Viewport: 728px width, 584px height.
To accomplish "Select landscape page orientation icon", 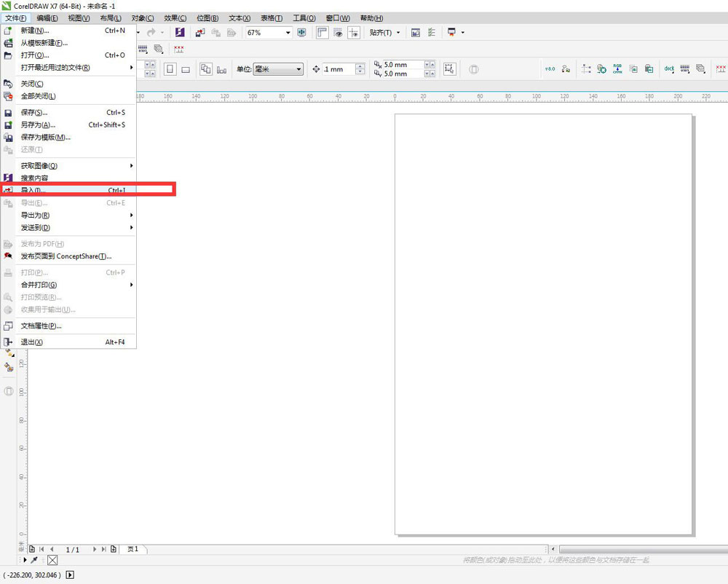I will tap(186, 69).
